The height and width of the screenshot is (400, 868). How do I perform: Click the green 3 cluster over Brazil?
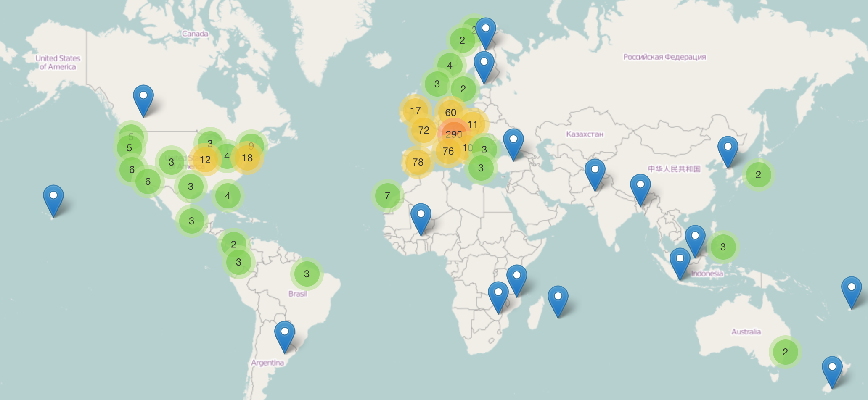pos(307,274)
